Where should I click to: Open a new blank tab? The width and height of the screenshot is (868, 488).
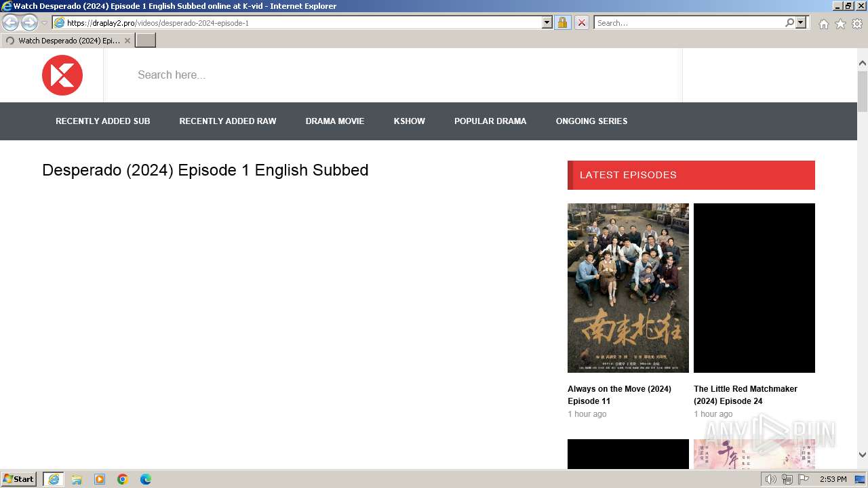[146, 41]
